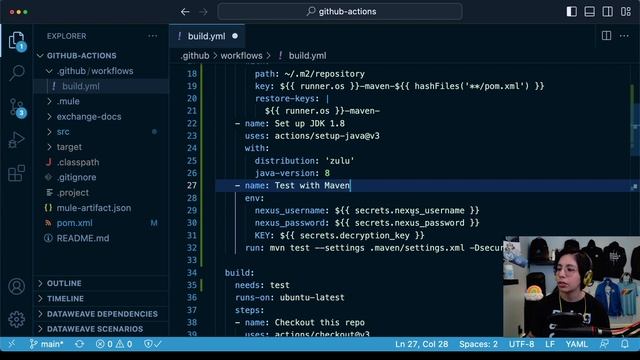
Task: Open the .classpath file
Action: point(100,162)
